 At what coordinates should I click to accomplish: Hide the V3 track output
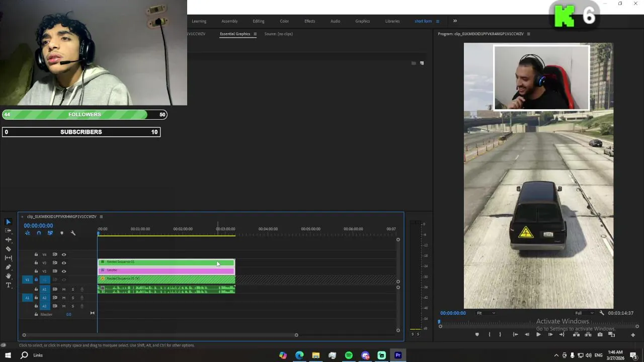(x=64, y=263)
